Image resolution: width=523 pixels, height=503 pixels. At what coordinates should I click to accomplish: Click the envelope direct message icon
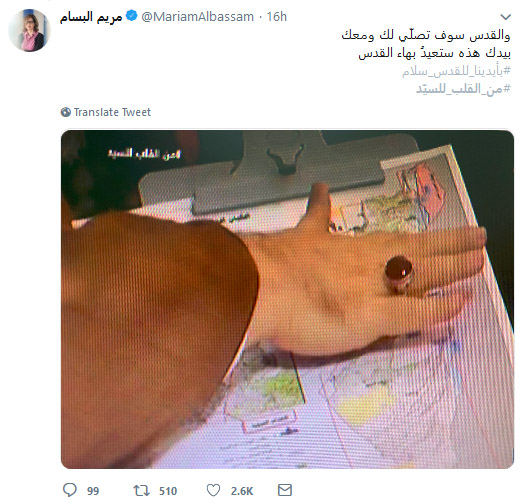coord(285,490)
